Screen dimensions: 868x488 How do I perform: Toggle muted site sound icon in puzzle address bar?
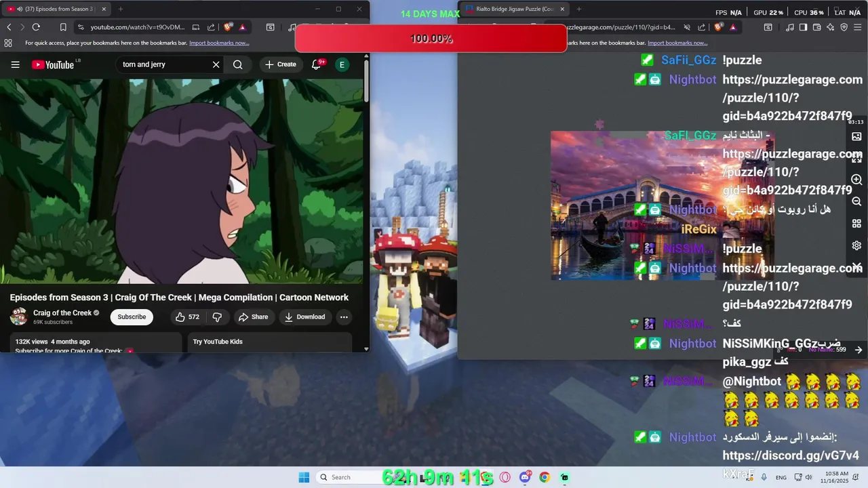[x=687, y=27]
